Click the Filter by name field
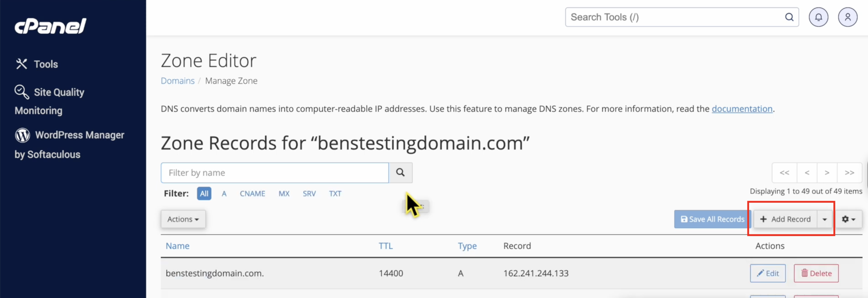 274,172
